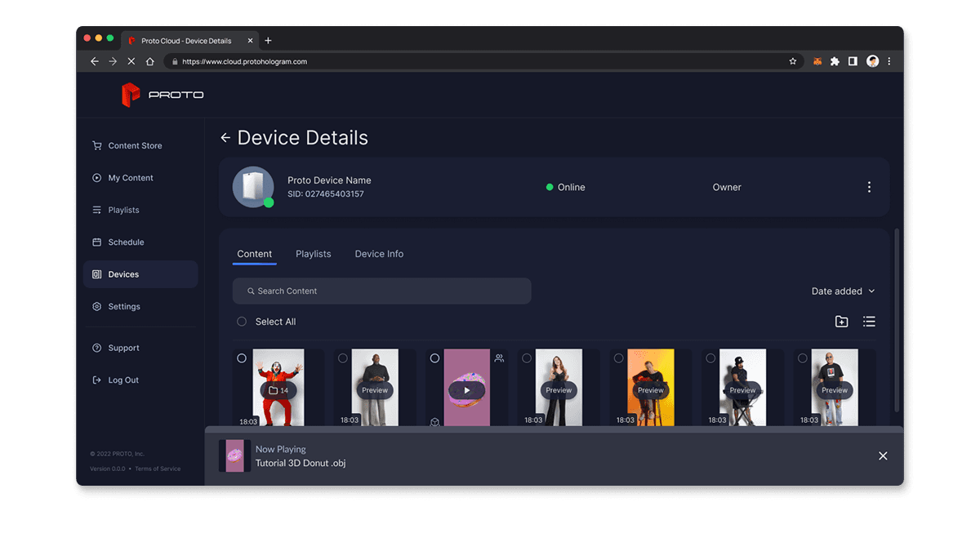Preview the seated man with hat video

[x=742, y=390]
